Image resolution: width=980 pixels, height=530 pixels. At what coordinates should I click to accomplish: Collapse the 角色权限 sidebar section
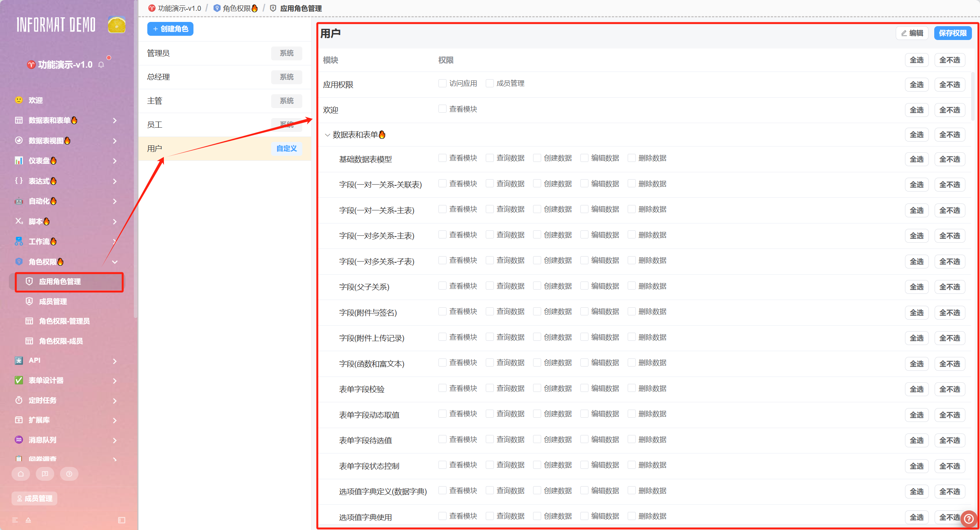[x=115, y=262]
